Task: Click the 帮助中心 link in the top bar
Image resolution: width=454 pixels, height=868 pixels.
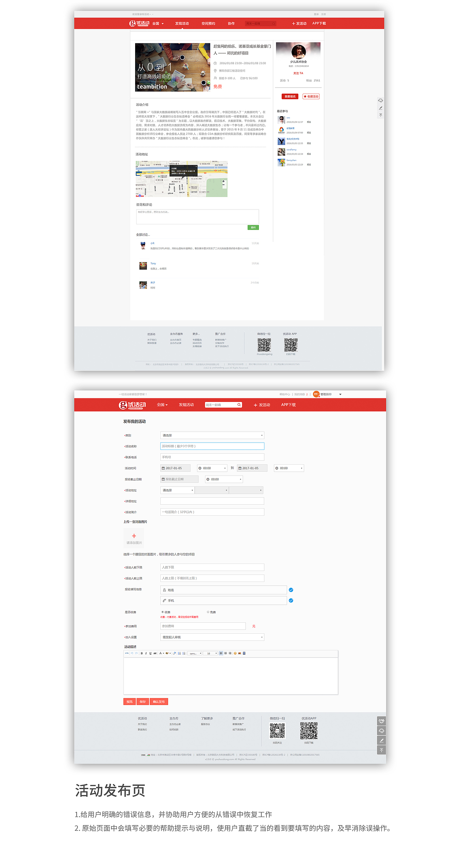Action: tap(284, 394)
